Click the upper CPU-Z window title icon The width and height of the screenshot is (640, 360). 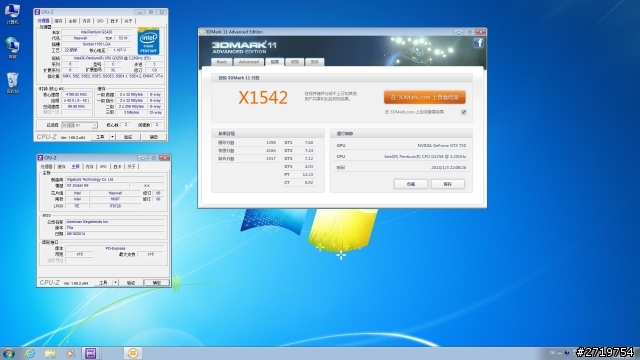click(x=38, y=12)
